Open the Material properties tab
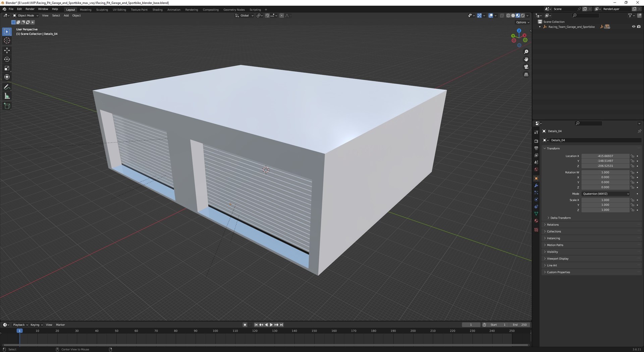This screenshot has width=644, height=352. pyautogui.click(x=536, y=221)
